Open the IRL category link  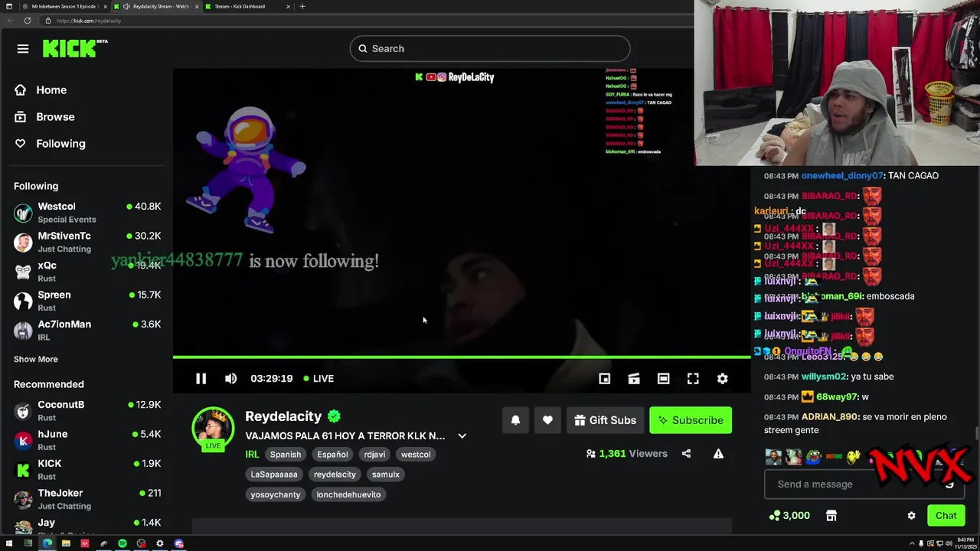pos(252,455)
